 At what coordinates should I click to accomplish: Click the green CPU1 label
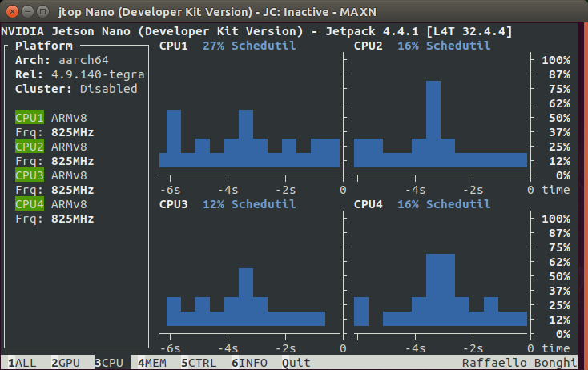[x=30, y=118]
